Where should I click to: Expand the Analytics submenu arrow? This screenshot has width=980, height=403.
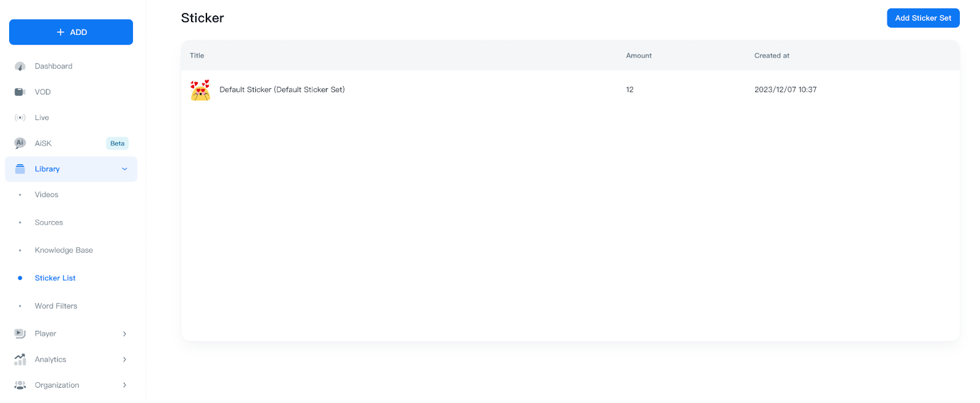[x=124, y=360]
